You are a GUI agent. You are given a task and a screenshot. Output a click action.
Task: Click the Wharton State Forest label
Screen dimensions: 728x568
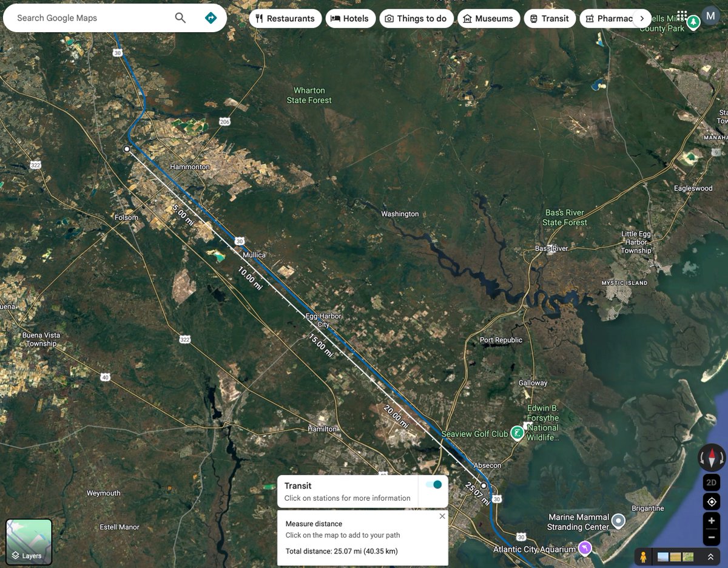(309, 95)
